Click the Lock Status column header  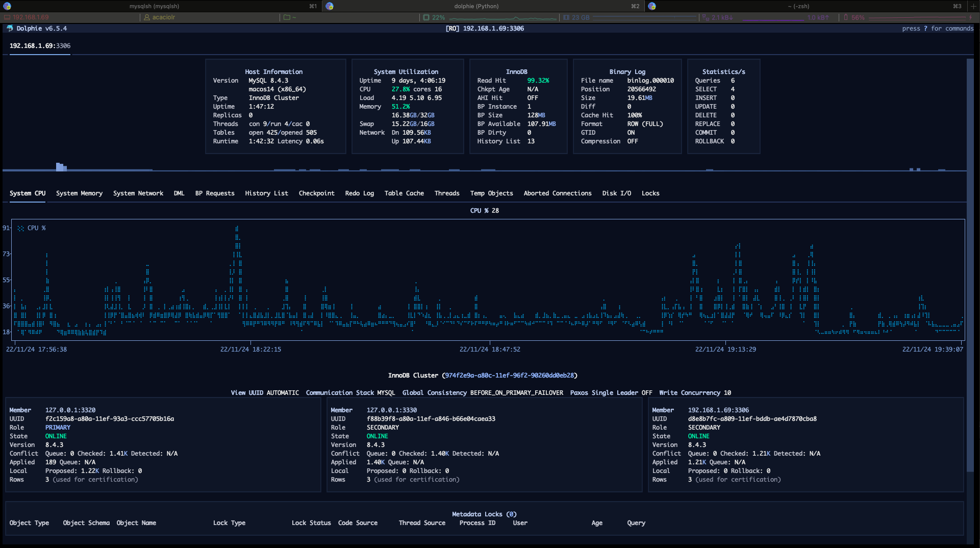coord(311,523)
